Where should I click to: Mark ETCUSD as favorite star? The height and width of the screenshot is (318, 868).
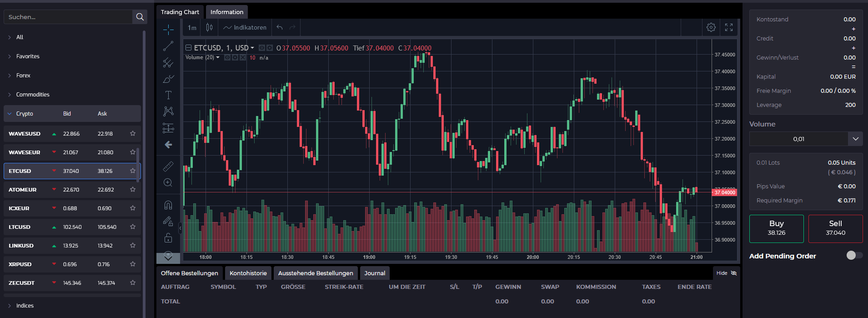[x=133, y=171]
